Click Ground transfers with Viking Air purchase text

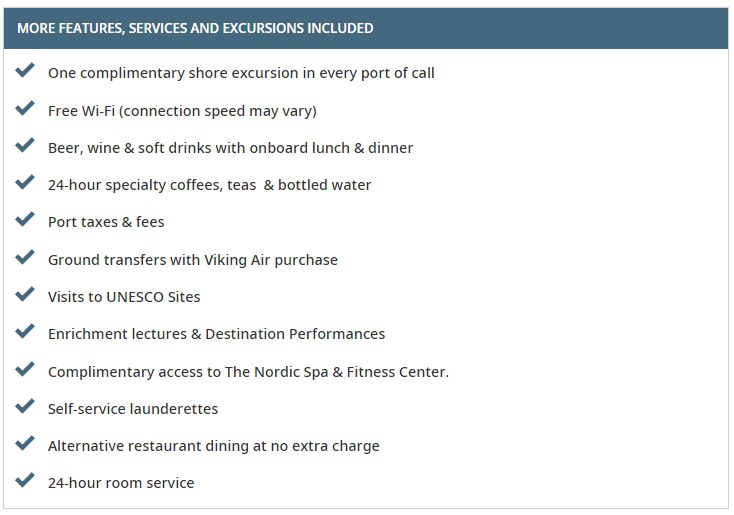tap(193, 260)
